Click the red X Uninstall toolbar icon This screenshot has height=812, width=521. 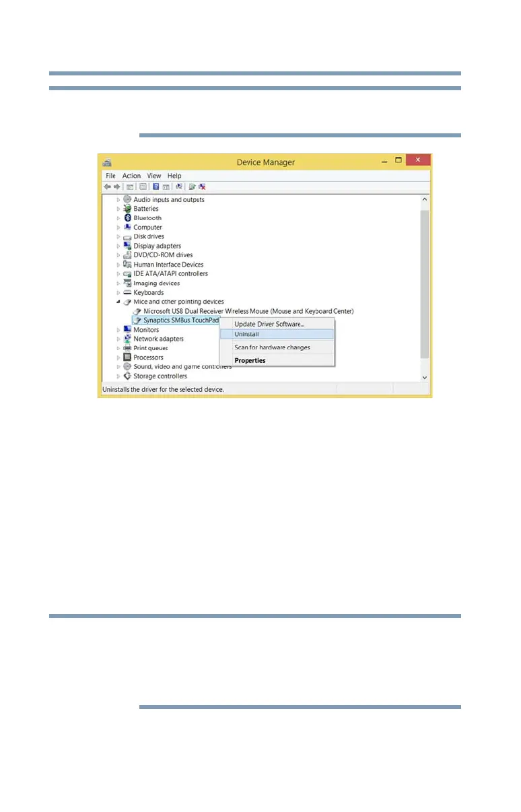coord(201,187)
